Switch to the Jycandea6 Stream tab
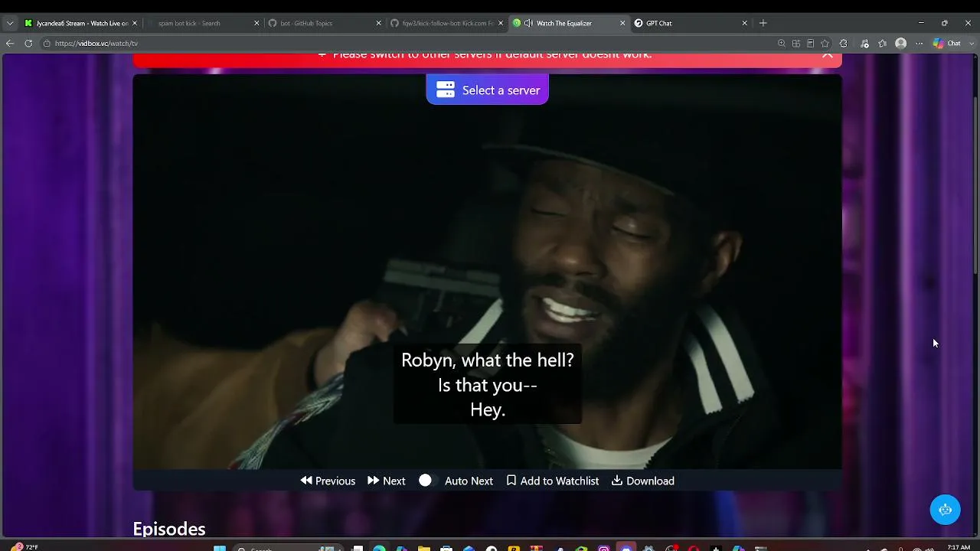Screen dimensions: 980x551 coord(80,23)
